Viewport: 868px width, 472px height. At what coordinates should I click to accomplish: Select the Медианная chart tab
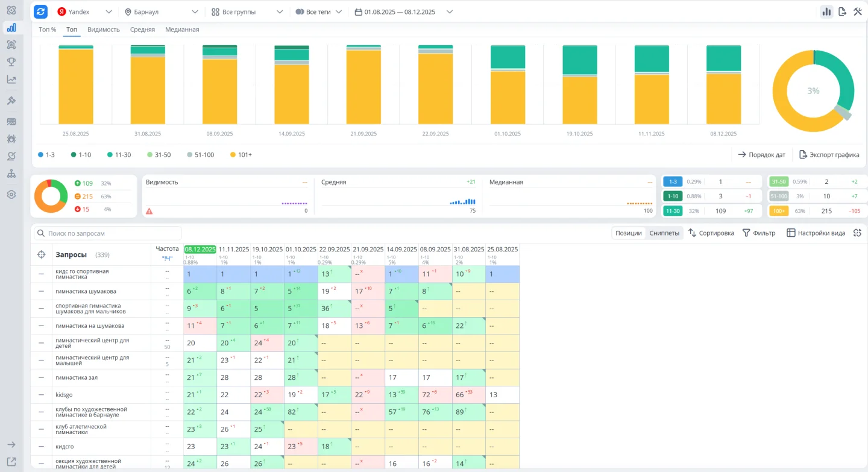click(182, 30)
